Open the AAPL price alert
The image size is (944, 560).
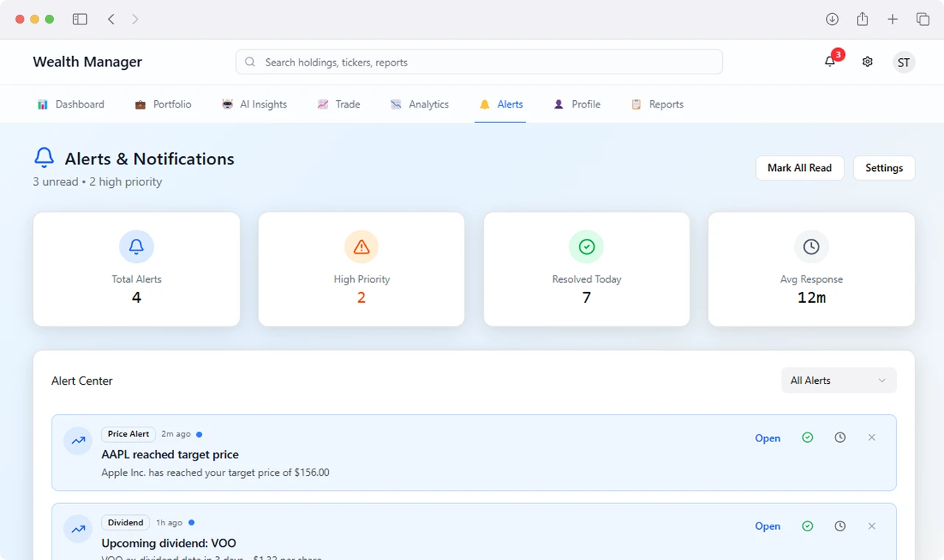(767, 438)
